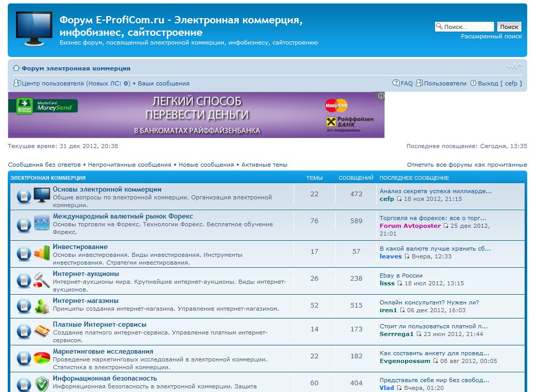This screenshot has height=392, width=536.
Task: Click the AdChoices info icon on banner
Action: pos(381,96)
